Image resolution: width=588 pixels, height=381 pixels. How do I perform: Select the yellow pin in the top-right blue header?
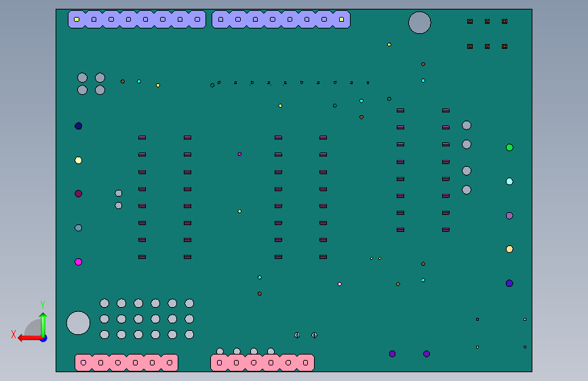(341, 20)
